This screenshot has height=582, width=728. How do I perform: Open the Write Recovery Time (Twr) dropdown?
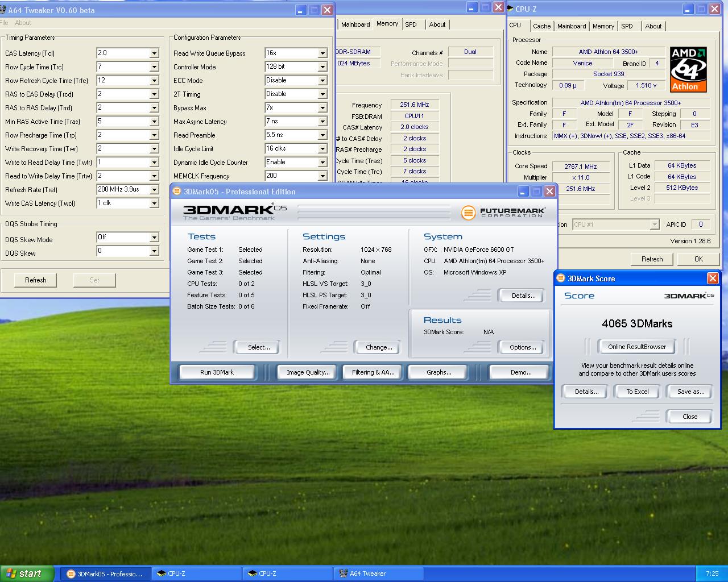(154, 148)
